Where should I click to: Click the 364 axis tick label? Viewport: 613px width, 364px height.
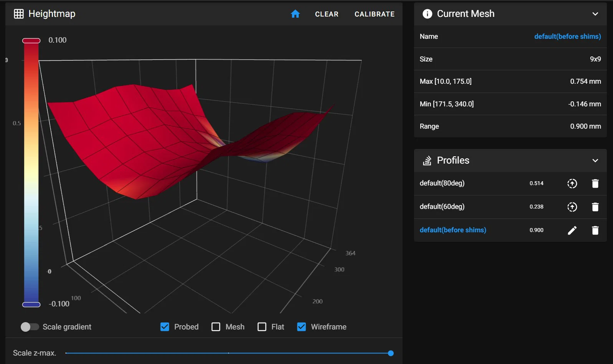(350, 253)
